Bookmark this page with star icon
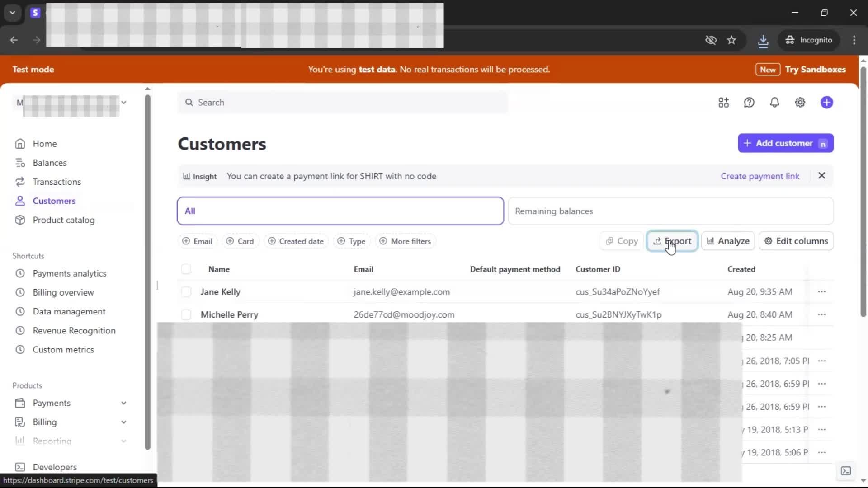This screenshot has width=868, height=488. pyautogui.click(x=731, y=40)
